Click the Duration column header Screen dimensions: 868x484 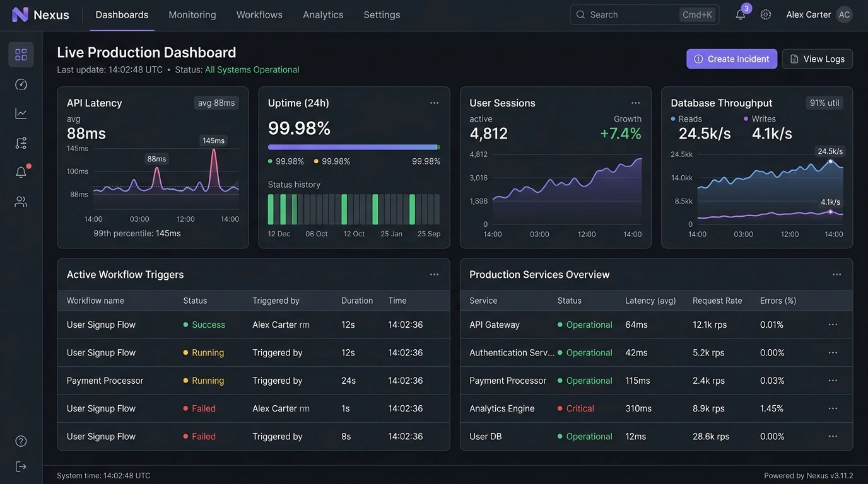(357, 301)
